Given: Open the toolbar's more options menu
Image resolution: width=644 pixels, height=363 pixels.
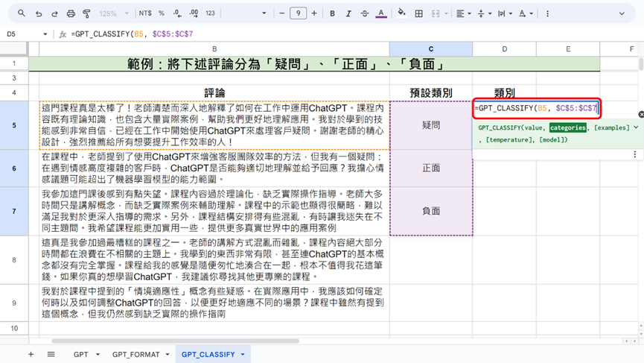Looking at the screenshot, I should coord(547,13).
